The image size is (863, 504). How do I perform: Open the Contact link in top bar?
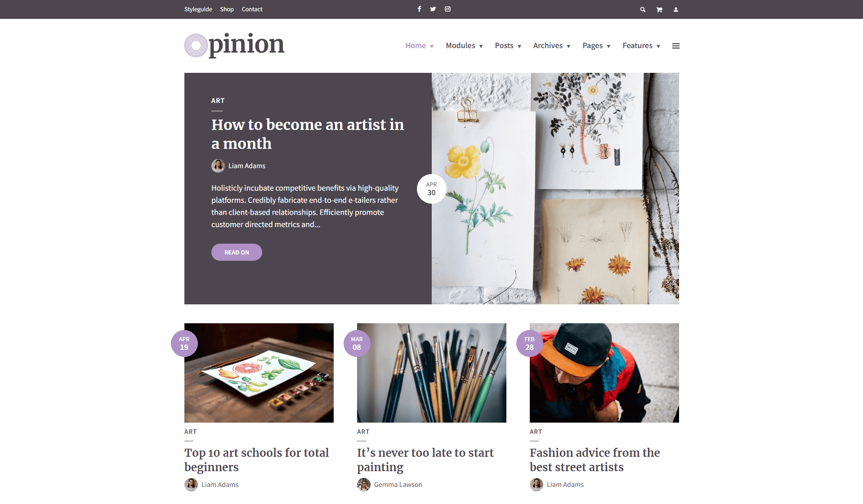pyautogui.click(x=252, y=9)
